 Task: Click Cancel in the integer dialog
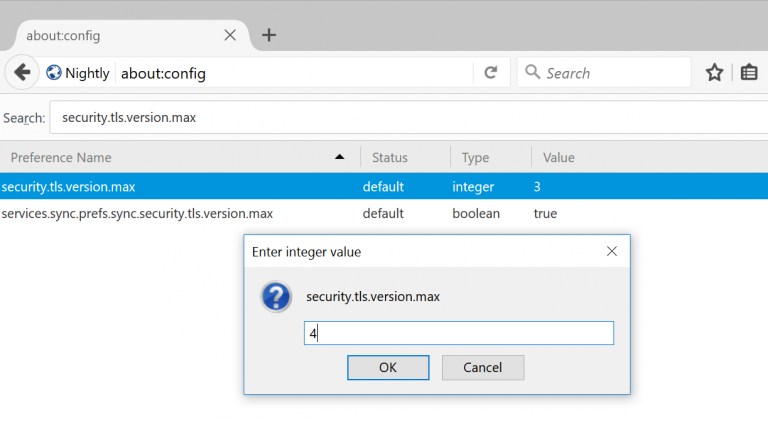(482, 367)
